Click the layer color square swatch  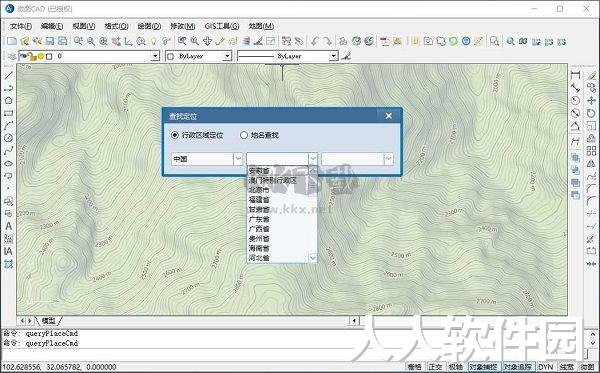pyautogui.click(x=49, y=57)
